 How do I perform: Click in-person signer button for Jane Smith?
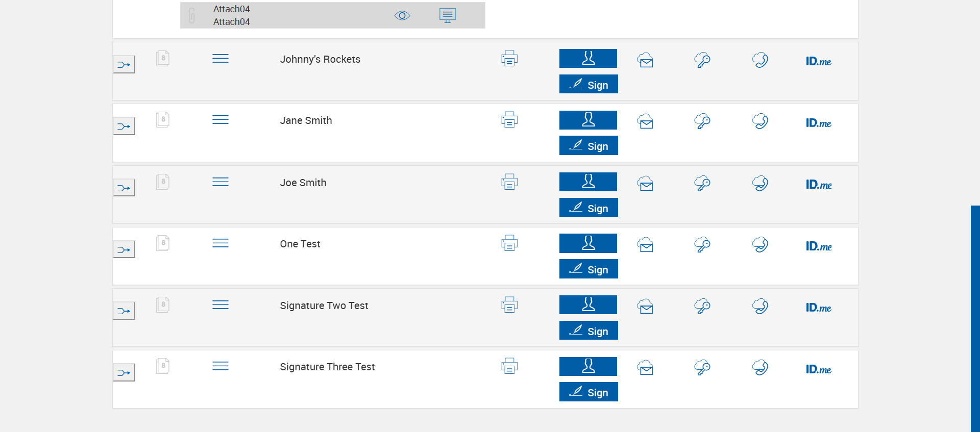[588, 120]
